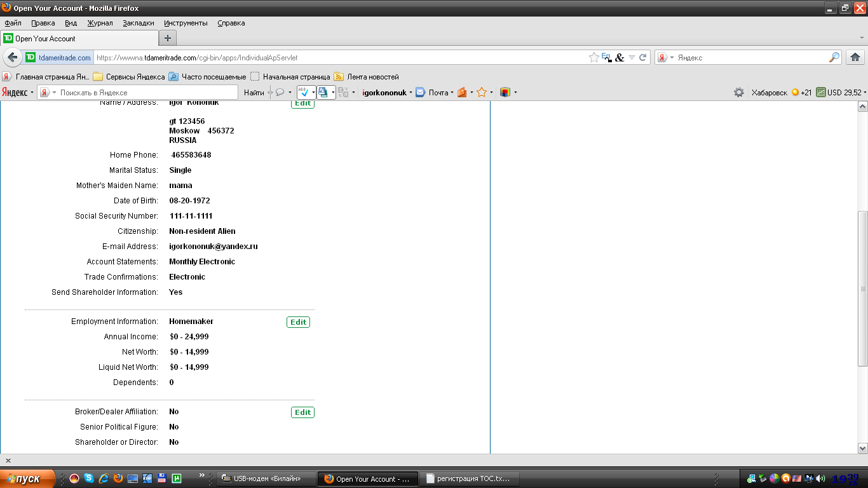Click the orange folder icon in the Яндекс bar
The image size is (868, 488).
462,92
